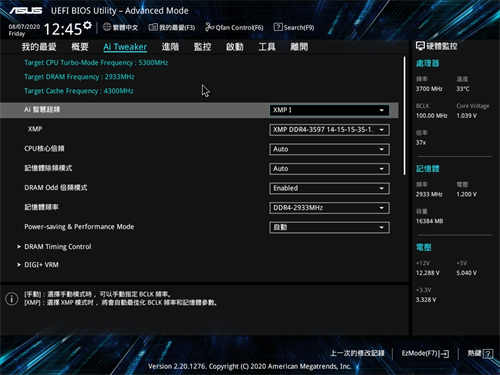Viewport: 500px width, 375px height.
Task: Click the 3700 MHz CPU frequency value
Action: click(429, 89)
